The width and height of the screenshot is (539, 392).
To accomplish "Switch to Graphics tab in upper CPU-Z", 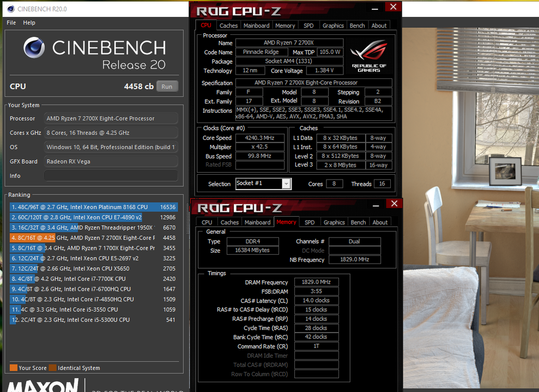I will [333, 26].
